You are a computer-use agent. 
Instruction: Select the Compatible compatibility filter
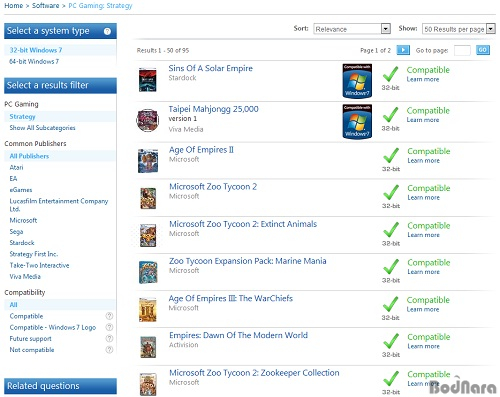click(26, 316)
